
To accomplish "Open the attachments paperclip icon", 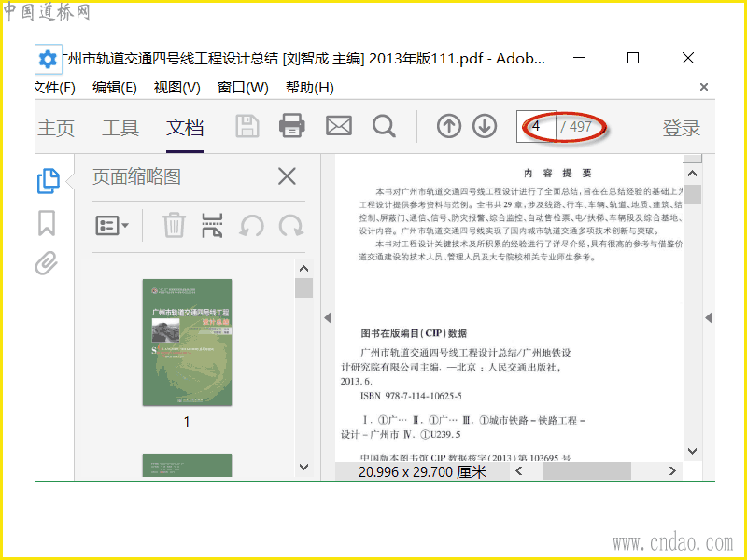I will point(47,263).
